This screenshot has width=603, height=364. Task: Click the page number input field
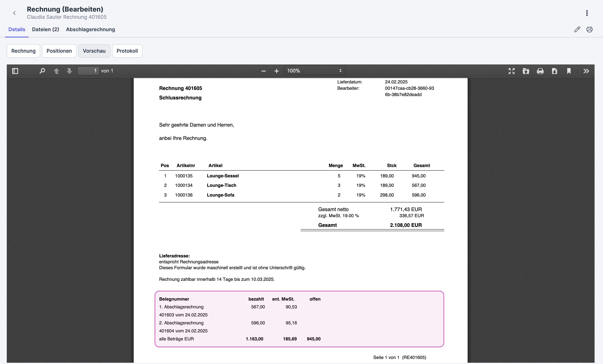click(88, 71)
